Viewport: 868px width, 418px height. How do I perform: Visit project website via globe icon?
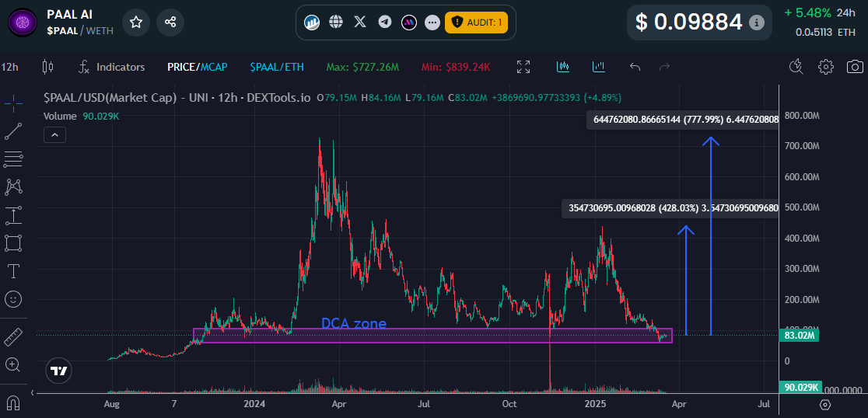336,22
